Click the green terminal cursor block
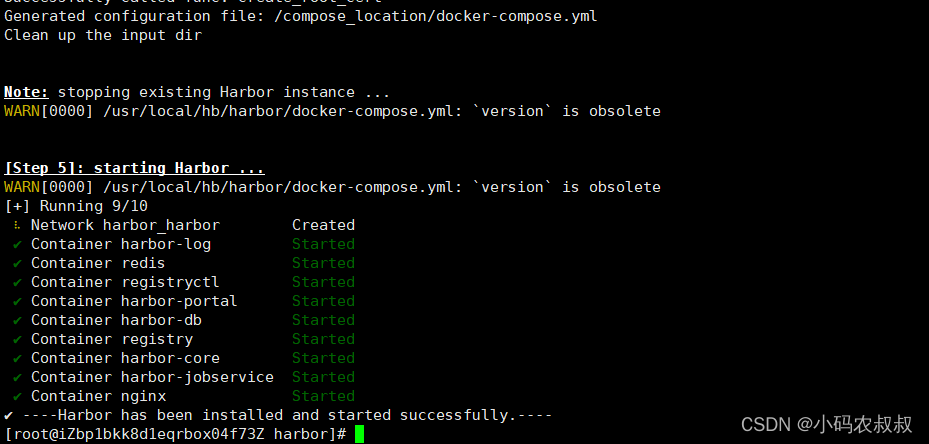This screenshot has width=929, height=444. coord(359,435)
